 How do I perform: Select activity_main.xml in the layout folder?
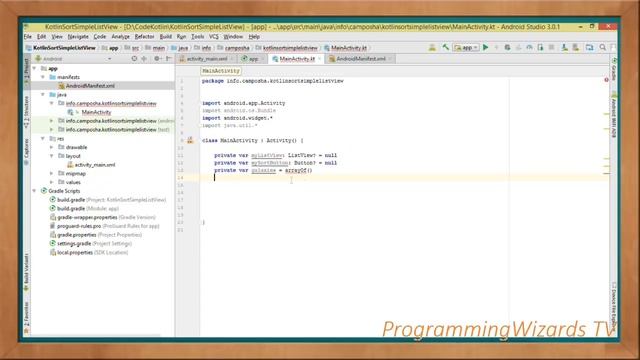(x=95, y=165)
